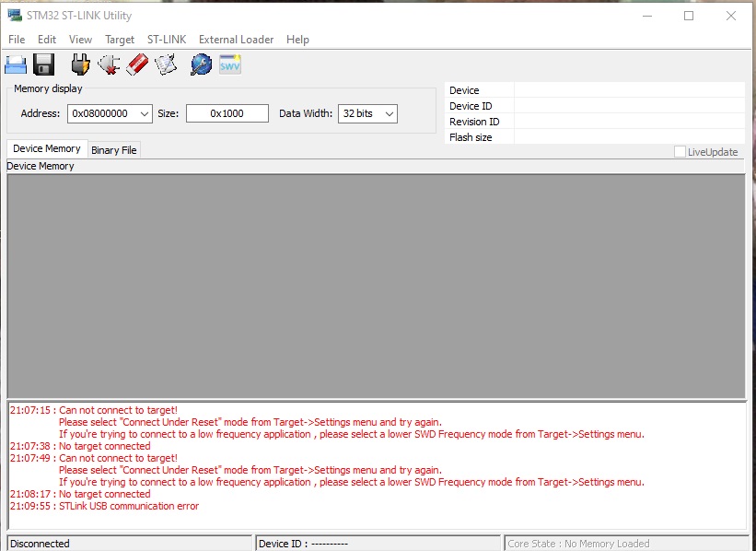The height and width of the screenshot is (551, 756).
Task: Click the Save file floppy disk icon
Action: pos(44,64)
